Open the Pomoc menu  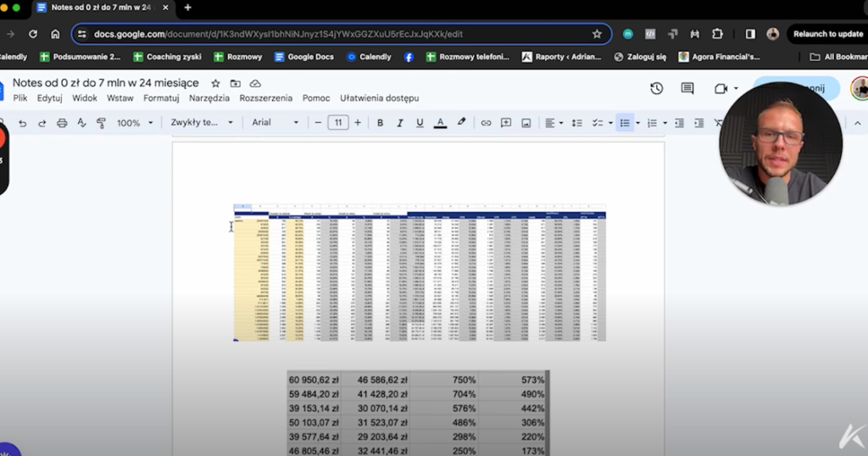(x=316, y=98)
